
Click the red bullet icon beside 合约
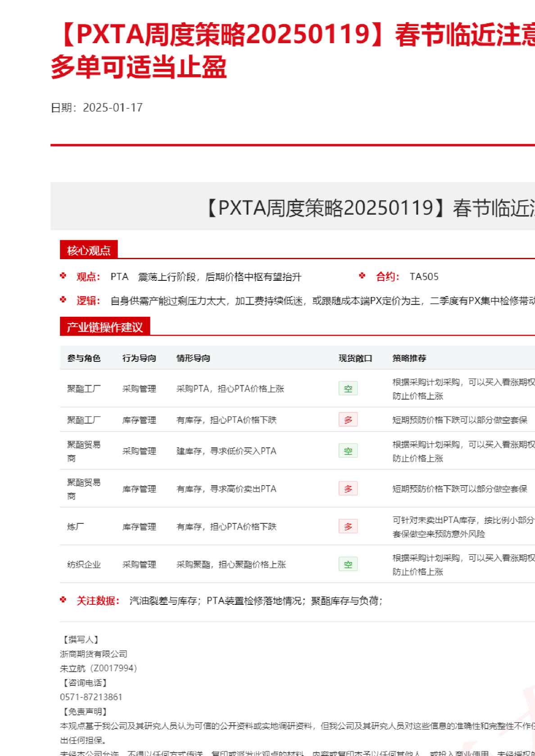point(362,276)
